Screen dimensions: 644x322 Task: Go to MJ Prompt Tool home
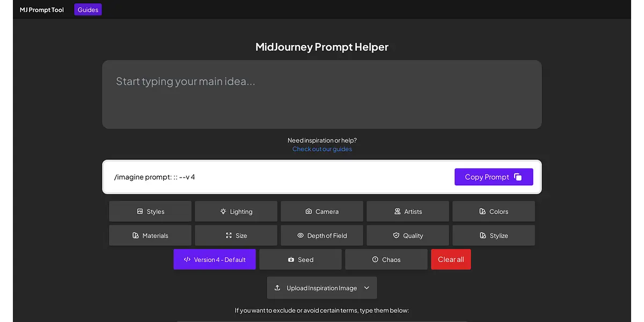(x=42, y=10)
